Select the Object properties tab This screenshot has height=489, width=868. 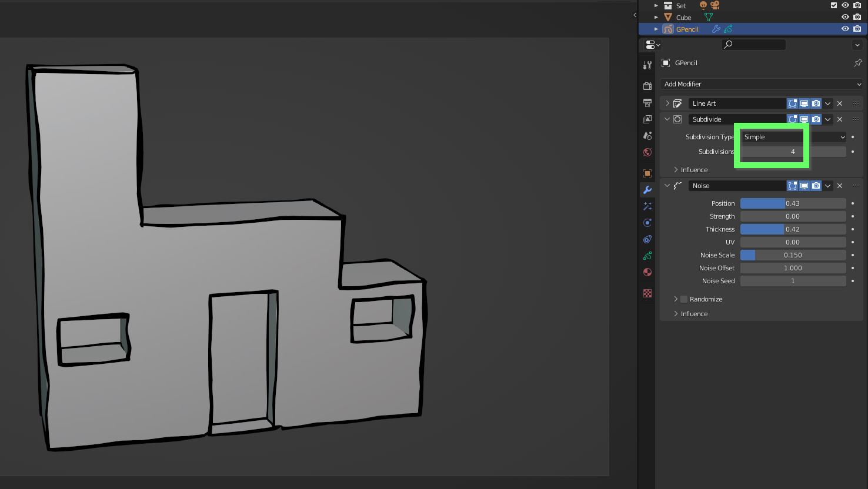[x=647, y=173]
